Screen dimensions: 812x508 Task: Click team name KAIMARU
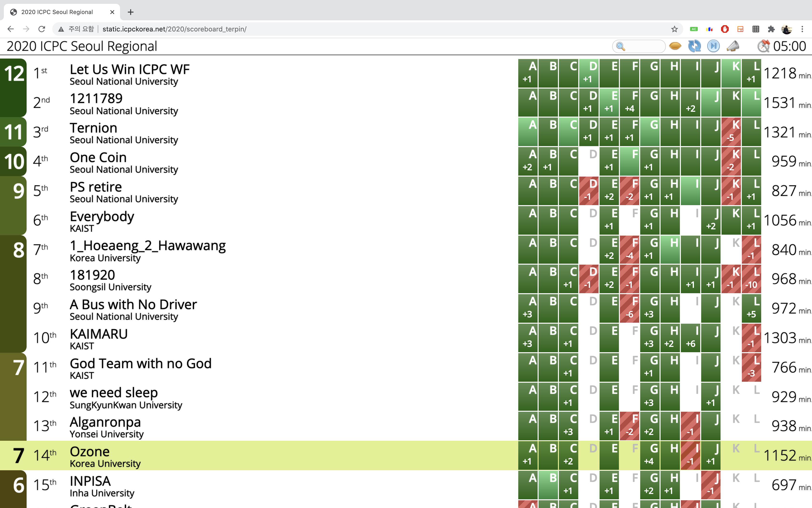pos(99,334)
